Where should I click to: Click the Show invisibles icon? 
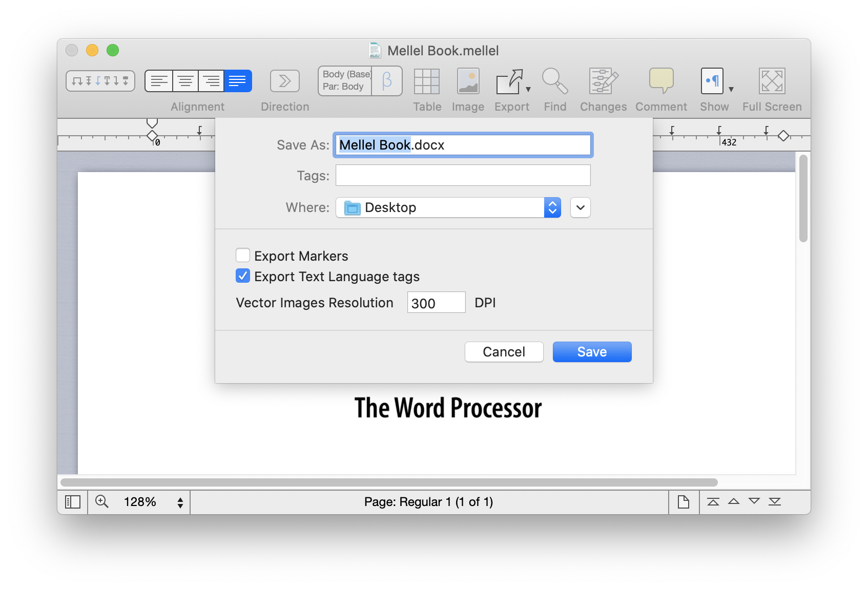point(712,81)
